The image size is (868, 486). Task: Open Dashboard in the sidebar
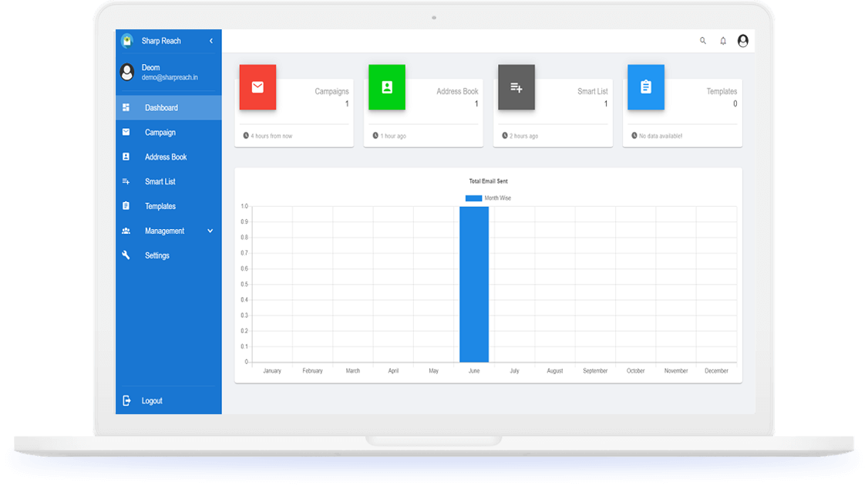click(161, 108)
